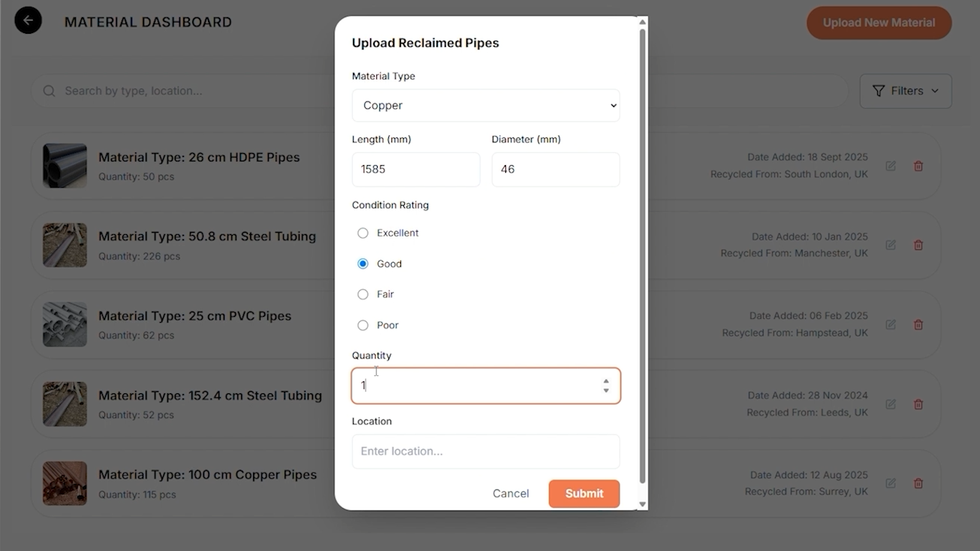
Task: Click the back arrow icon
Action: [28, 21]
